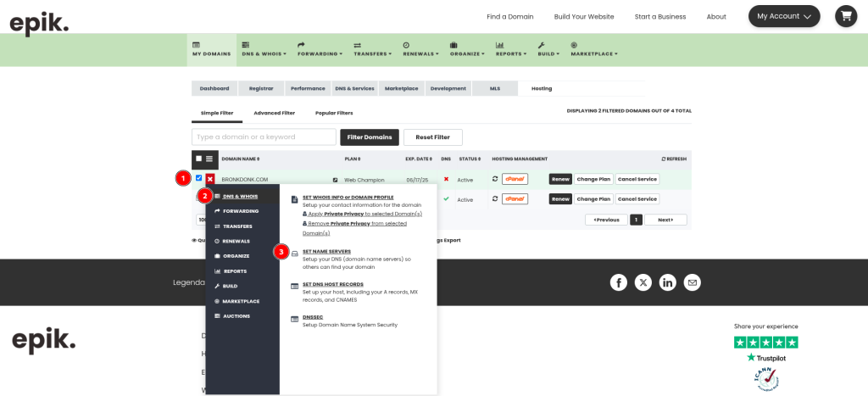Open the MY DOMAINS nav item
Image resolution: width=868 pixels, height=396 pixels.
211,50
